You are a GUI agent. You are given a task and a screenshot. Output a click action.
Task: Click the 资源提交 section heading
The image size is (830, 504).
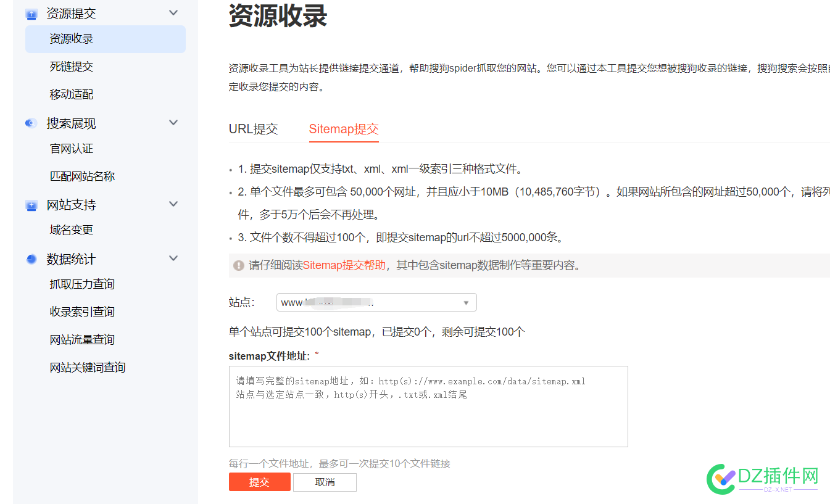(72, 14)
